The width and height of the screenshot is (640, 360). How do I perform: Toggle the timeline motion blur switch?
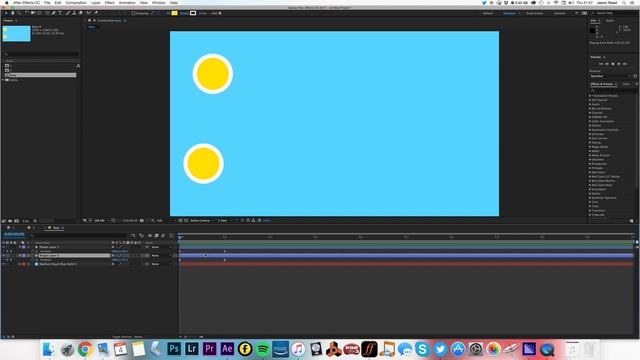point(163,236)
